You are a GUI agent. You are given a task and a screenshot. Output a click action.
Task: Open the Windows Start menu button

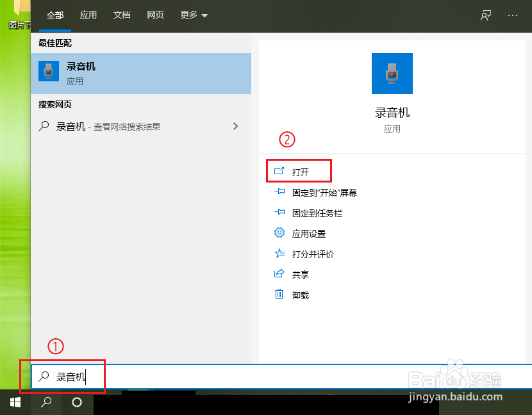[14, 403]
